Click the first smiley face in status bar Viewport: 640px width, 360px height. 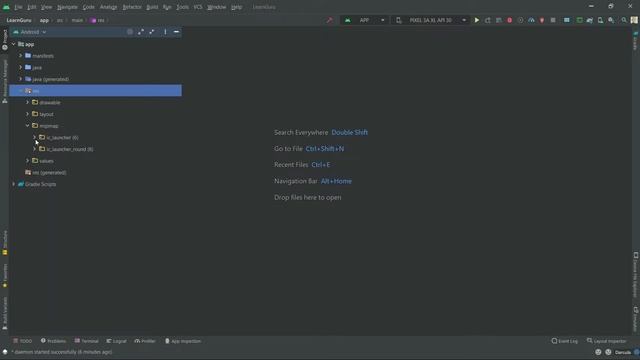[598, 352]
